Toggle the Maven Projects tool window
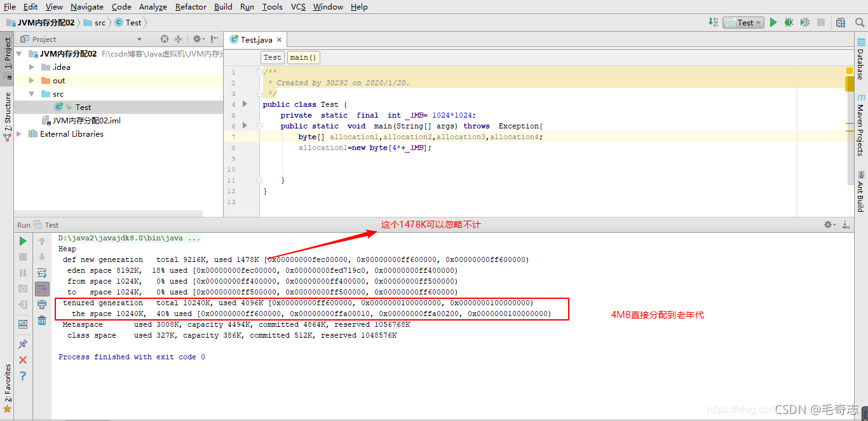 (x=860, y=124)
